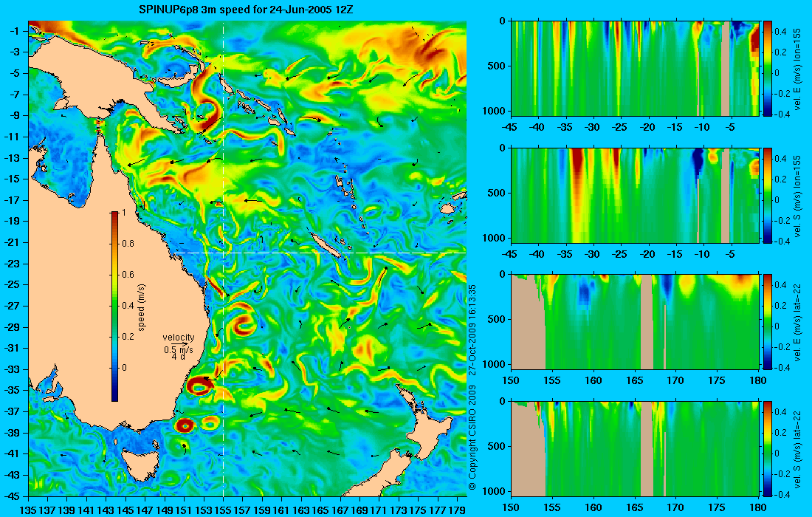Click the longitude tick '155' on the map axis
Image resolution: width=812 pixels, height=517 pixels.
coord(223,510)
